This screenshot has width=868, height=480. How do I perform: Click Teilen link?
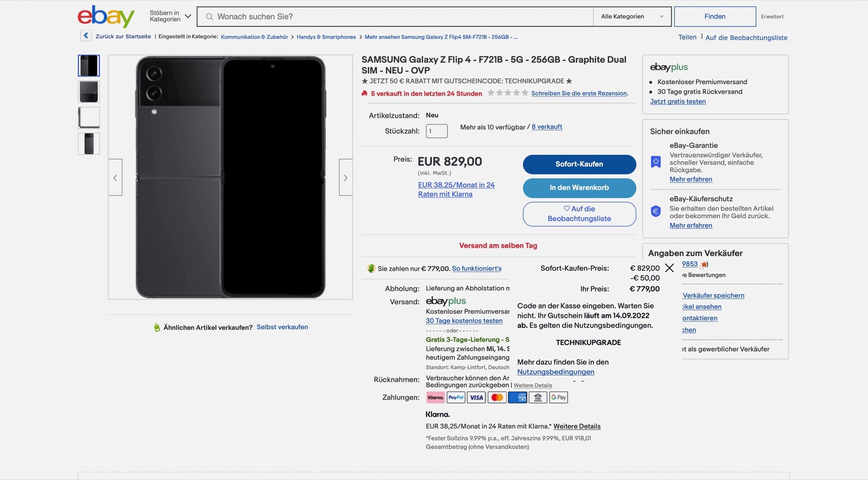[687, 37]
